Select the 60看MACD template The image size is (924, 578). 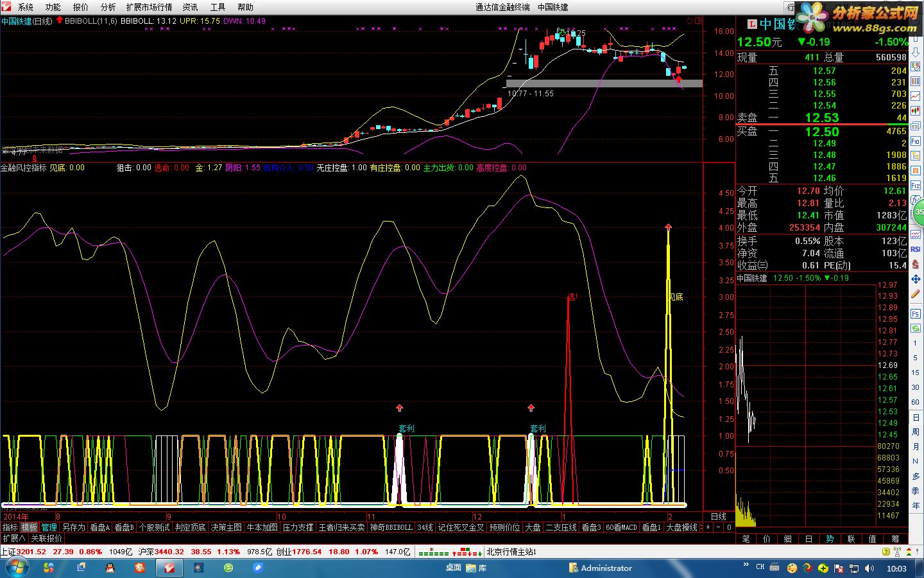tap(622, 527)
